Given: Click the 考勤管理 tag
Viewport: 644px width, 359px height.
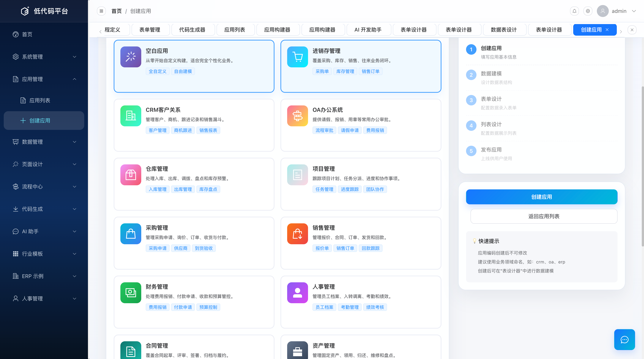Looking at the screenshot, I should pos(350,307).
